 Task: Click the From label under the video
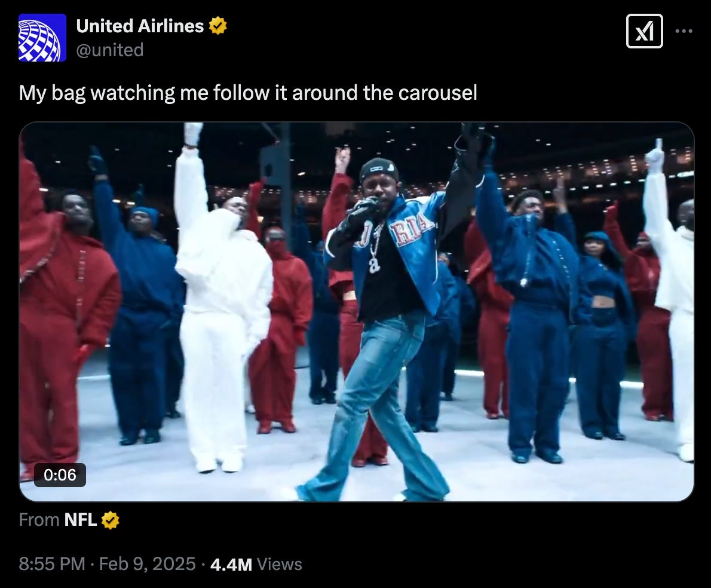tap(39, 519)
